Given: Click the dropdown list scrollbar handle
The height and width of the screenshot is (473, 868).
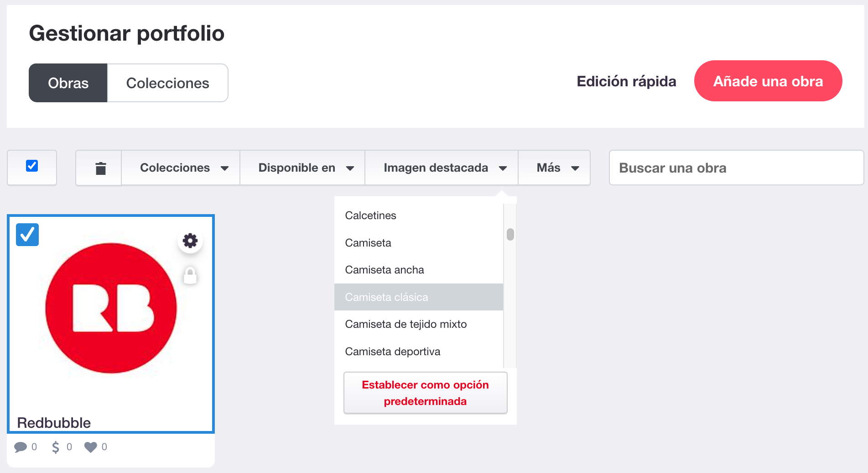Looking at the screenshot, I should [510, 234].
